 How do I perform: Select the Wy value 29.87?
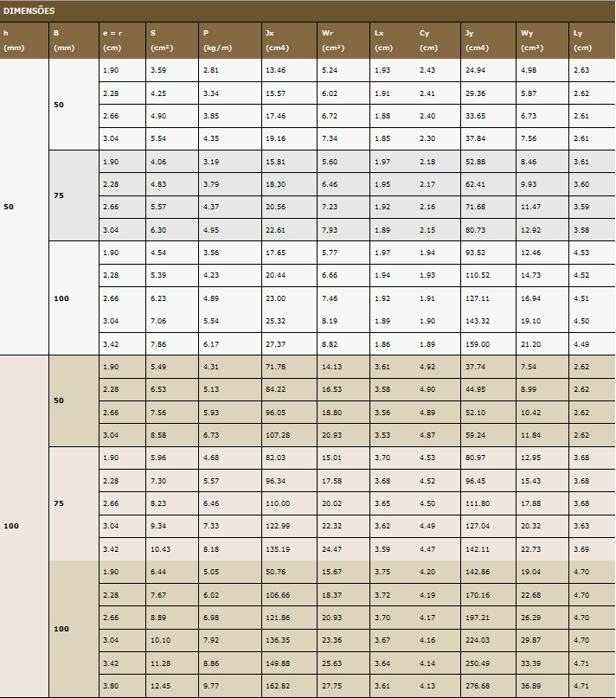(x=531, y=640)
